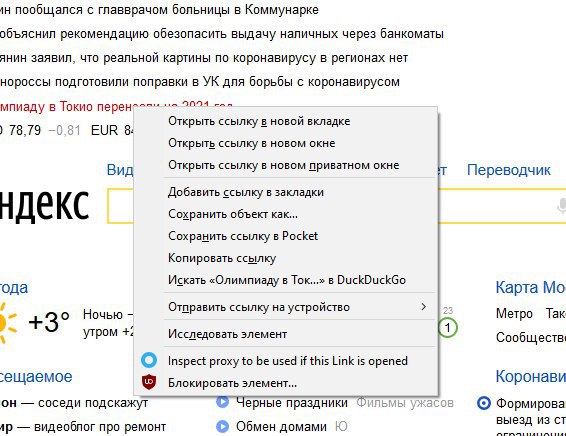Choose 'Сохранить объект как…' menu item
Viewport: 566px width, 436px height.
pos(285,214)
